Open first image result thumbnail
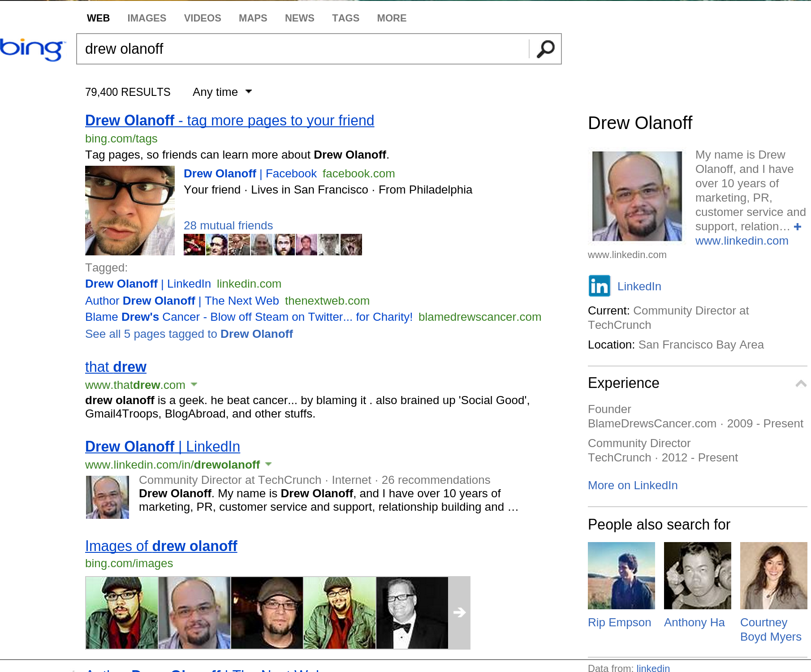 coord(122,613)
